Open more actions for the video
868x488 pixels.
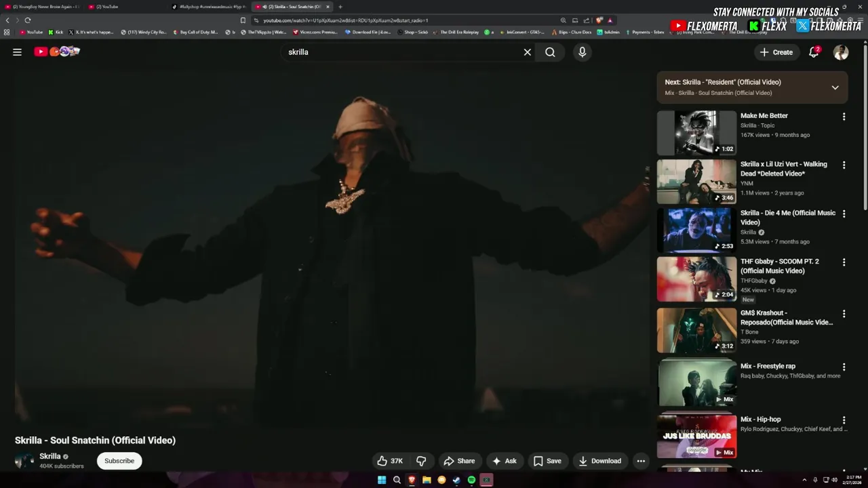(x=640, y=461)
